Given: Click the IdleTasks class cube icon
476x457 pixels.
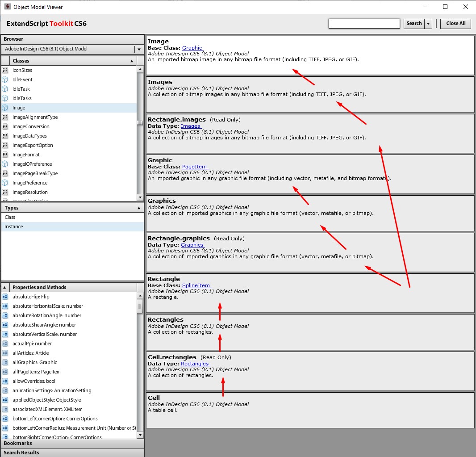Looking at the screenshot, I should point(5,98).
